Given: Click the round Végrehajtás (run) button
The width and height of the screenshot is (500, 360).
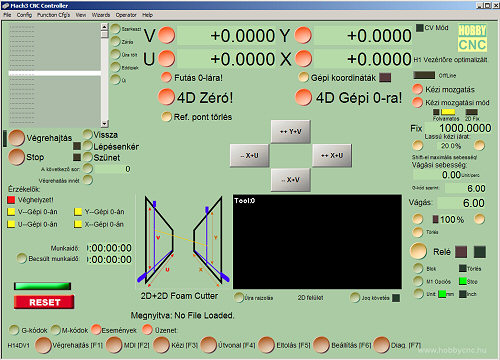Looking at the screenshot, I should (16, 138).
